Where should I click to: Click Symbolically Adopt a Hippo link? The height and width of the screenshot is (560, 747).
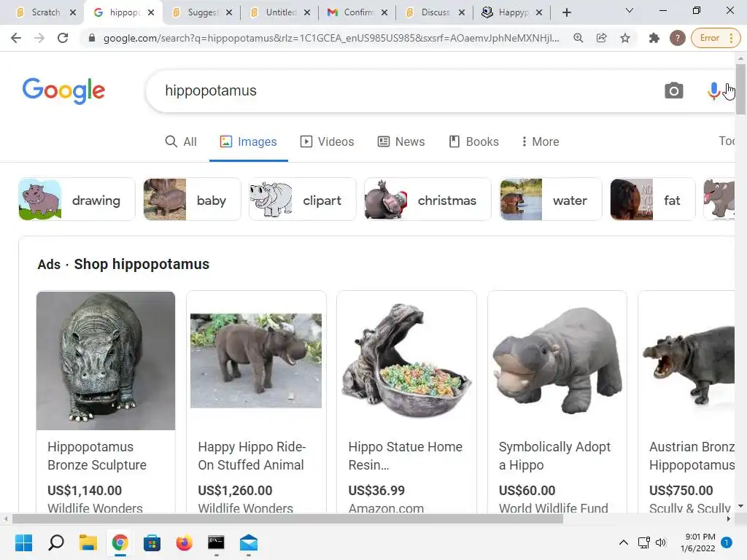(x=554, y=456)
